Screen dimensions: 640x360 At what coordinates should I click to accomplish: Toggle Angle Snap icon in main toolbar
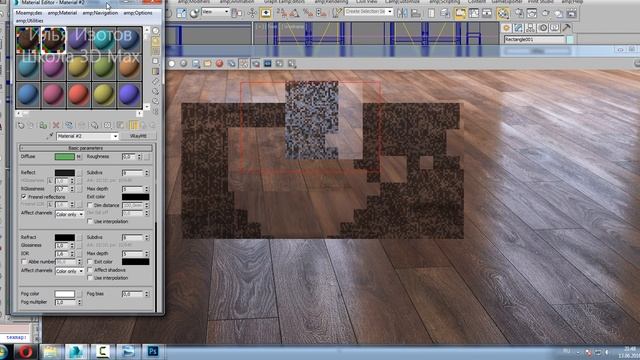294,13
